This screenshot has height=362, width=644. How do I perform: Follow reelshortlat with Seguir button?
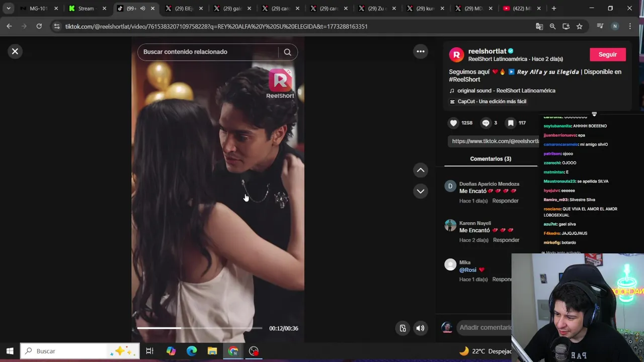coord(607,54)
